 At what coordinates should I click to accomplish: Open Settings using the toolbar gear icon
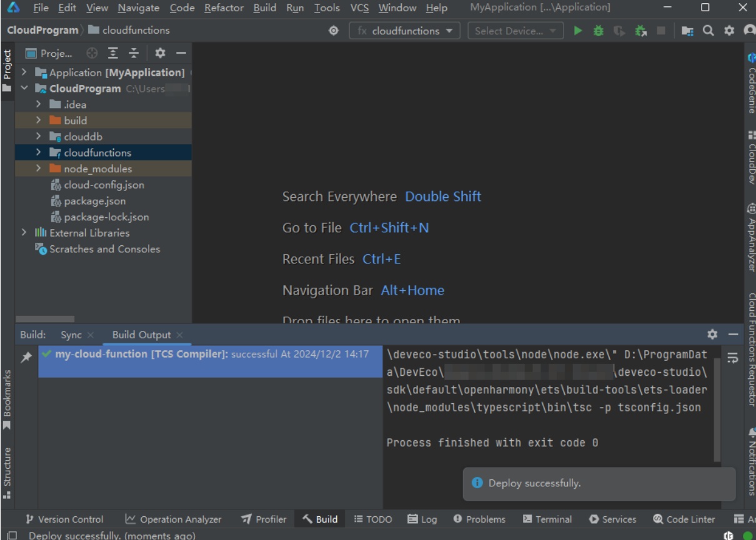(729, 31)
